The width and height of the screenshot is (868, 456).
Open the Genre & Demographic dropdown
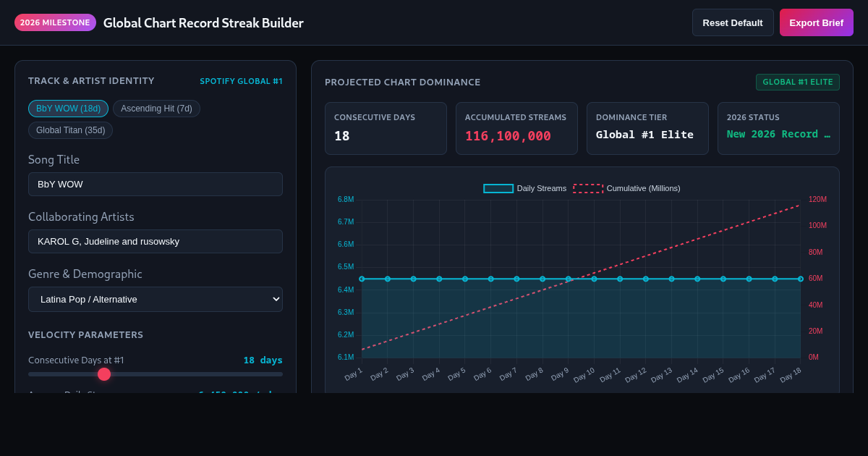point(156,299)
